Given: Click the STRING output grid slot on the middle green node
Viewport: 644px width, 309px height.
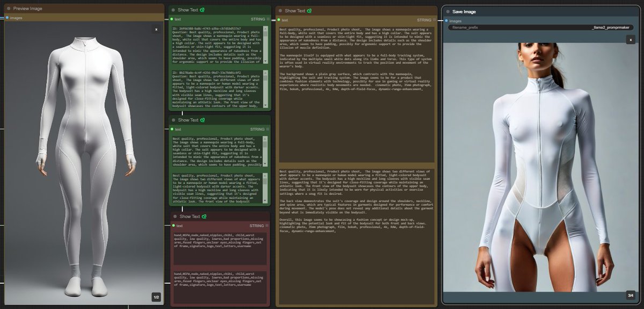Looking at the screenshot, I should click(268, 129).
